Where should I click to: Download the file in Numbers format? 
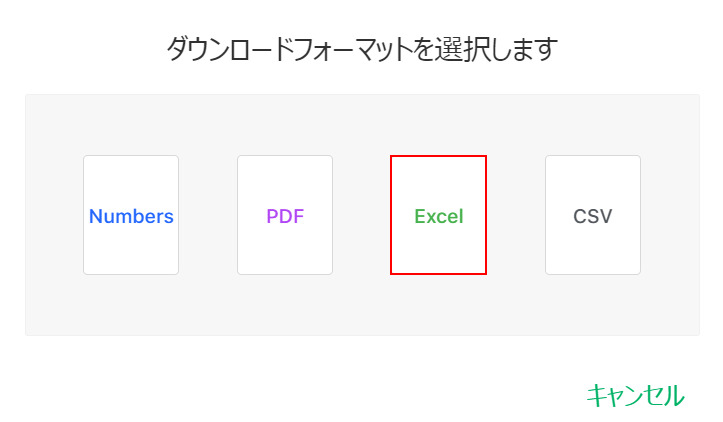coord(131,215)
